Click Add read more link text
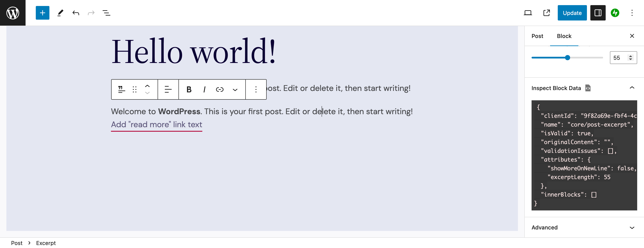644x248 pixels. pos(156,124)
